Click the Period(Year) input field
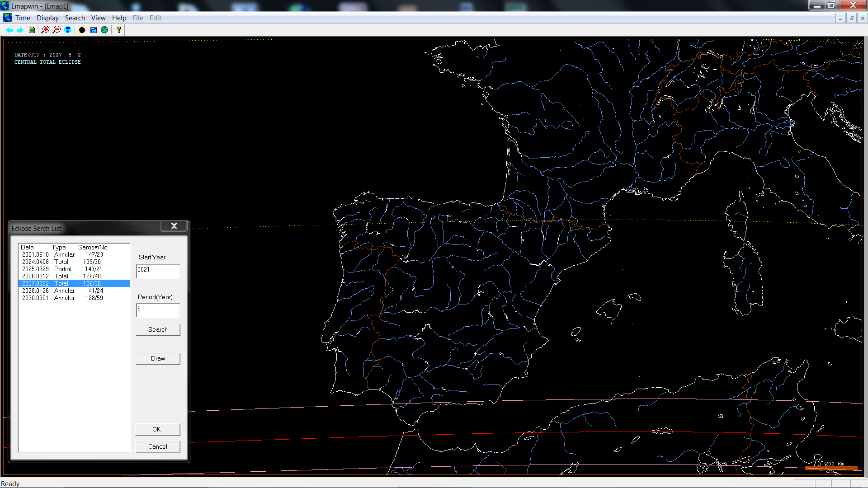868x488 pixels. (x=158, y=310)
